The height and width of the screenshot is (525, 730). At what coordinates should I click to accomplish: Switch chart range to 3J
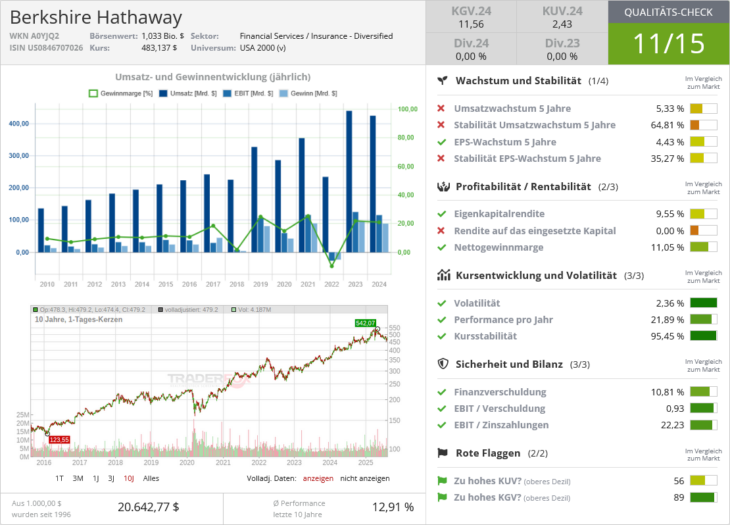111,478
